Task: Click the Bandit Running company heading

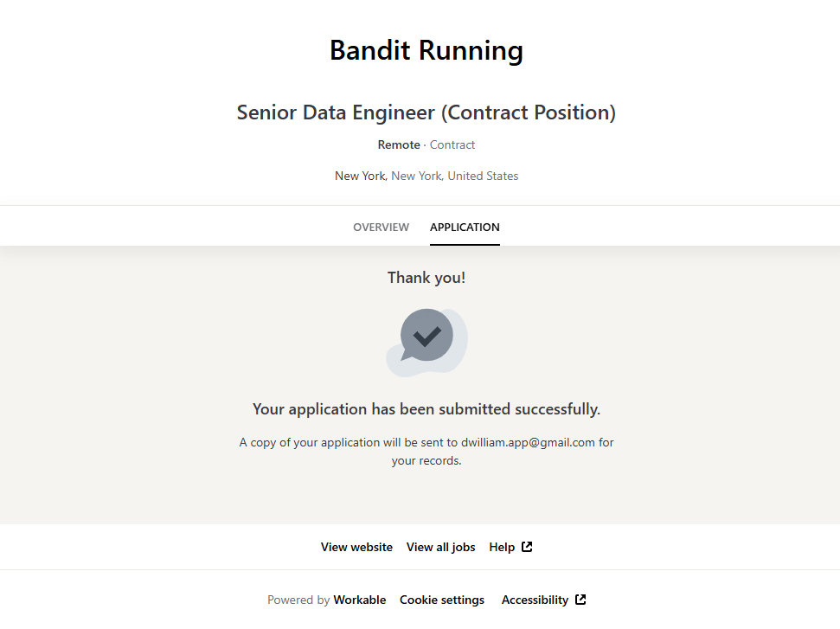Action: point(426,50)
